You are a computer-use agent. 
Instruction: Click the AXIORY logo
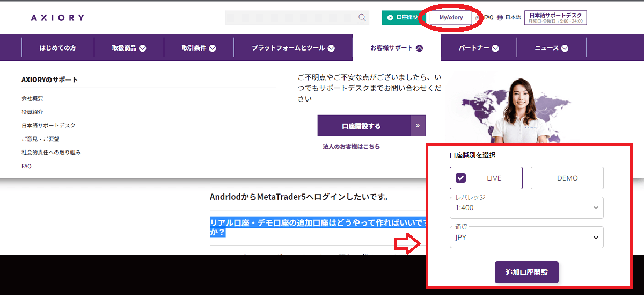click(57, 18)
